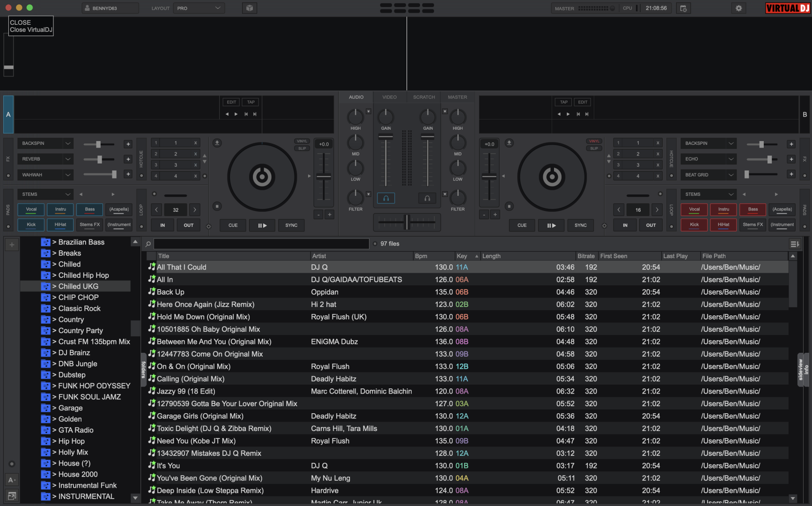Image resolution: width=812 pixels, height=506 pixels.
Task: Switch to the VIDEO mixer tab
Action: pyautogui.click(x=389, y=97)
